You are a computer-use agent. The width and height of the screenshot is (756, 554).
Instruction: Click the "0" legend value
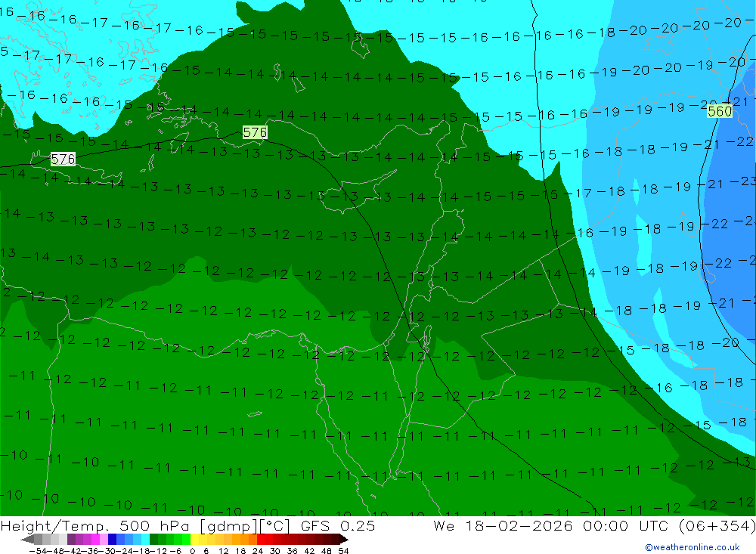coord(192,551)
